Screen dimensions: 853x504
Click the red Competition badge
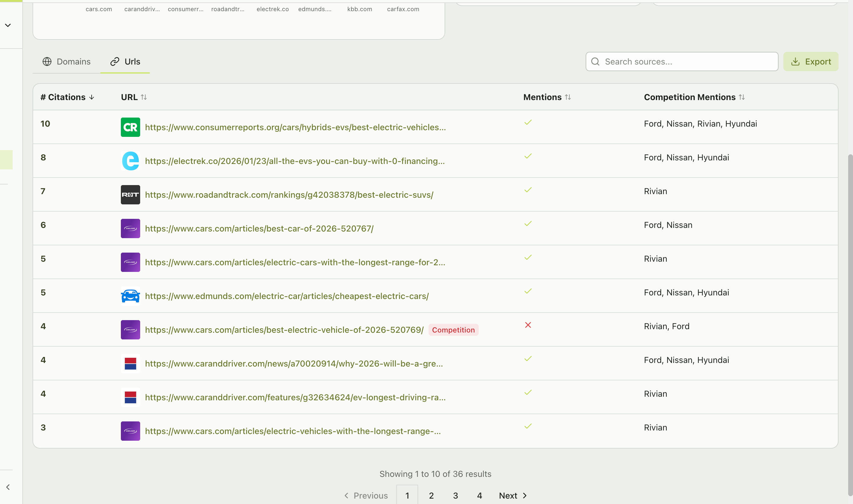click(x=453, y=329)
